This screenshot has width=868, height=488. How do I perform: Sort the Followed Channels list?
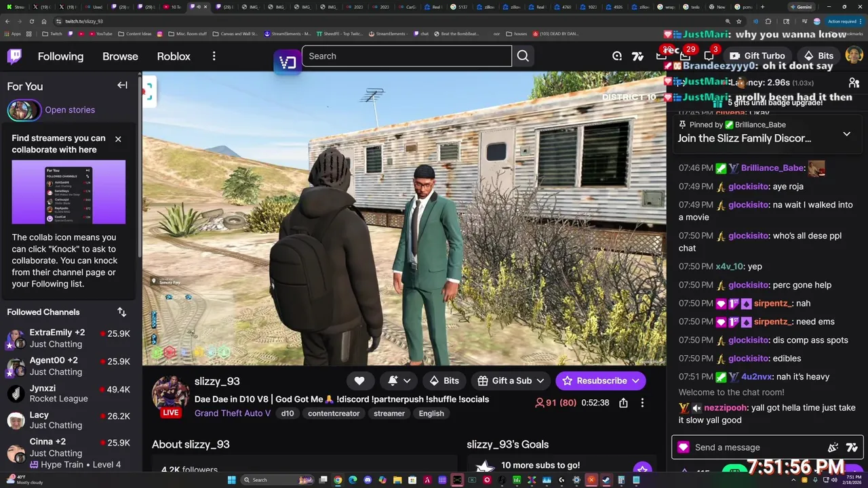tap(121, 312)
